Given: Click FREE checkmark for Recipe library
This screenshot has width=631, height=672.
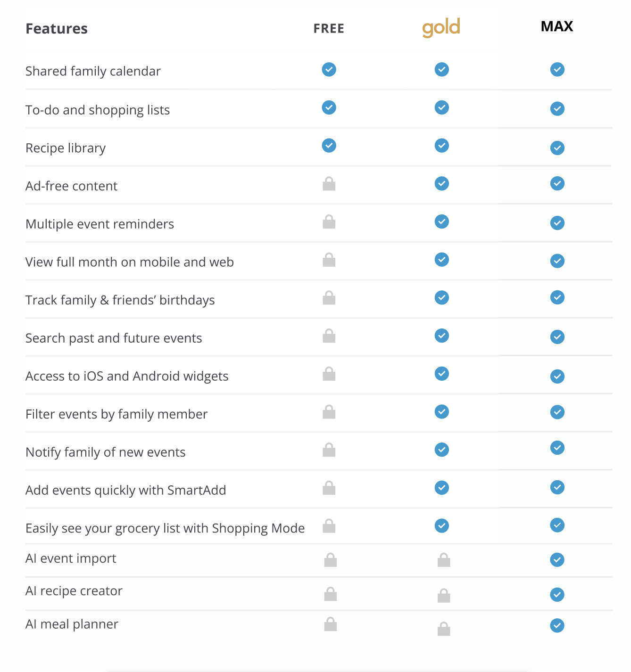Looking at the screenshot, I should click(x=329, y=146).
